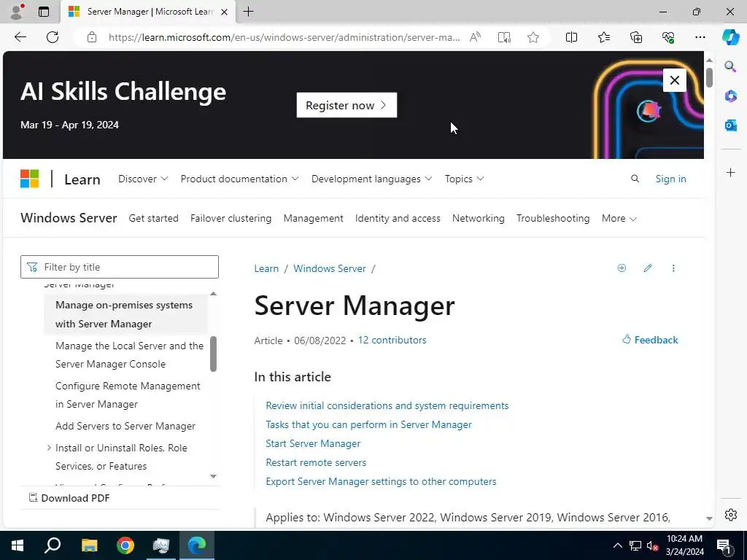This screenshot has width=747, height=560.
Task: Click the Edit pencil icon
Action: pyautogui.click(x=648, y=268)
